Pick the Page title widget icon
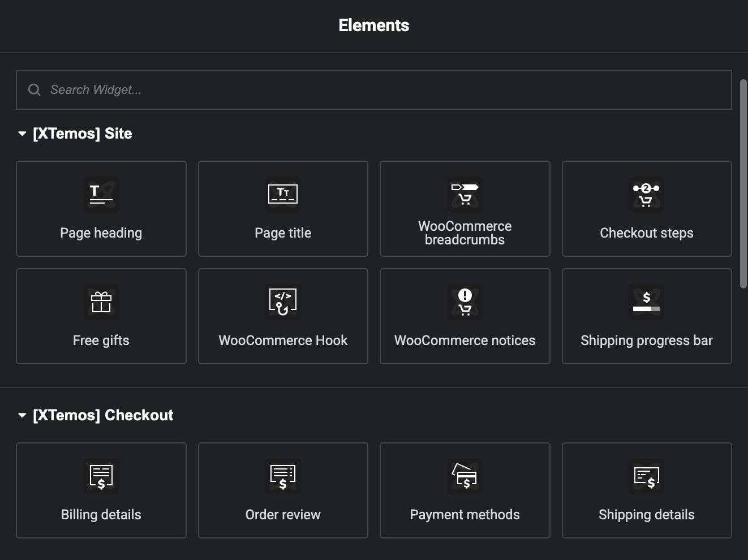Viewport: 748px width, 560px height. (x=283, y=195)
